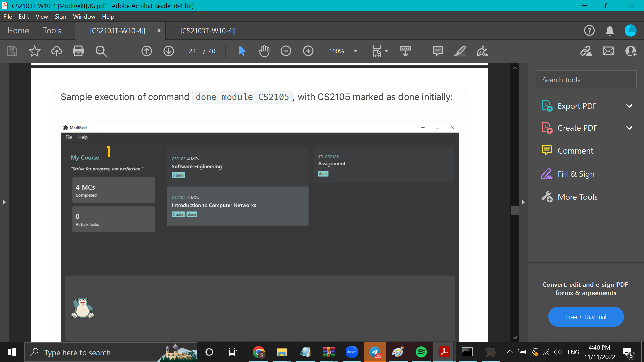The image size is (644, 362).
Task: Click the Zoom out minus icon
Action: click(286, 51)
